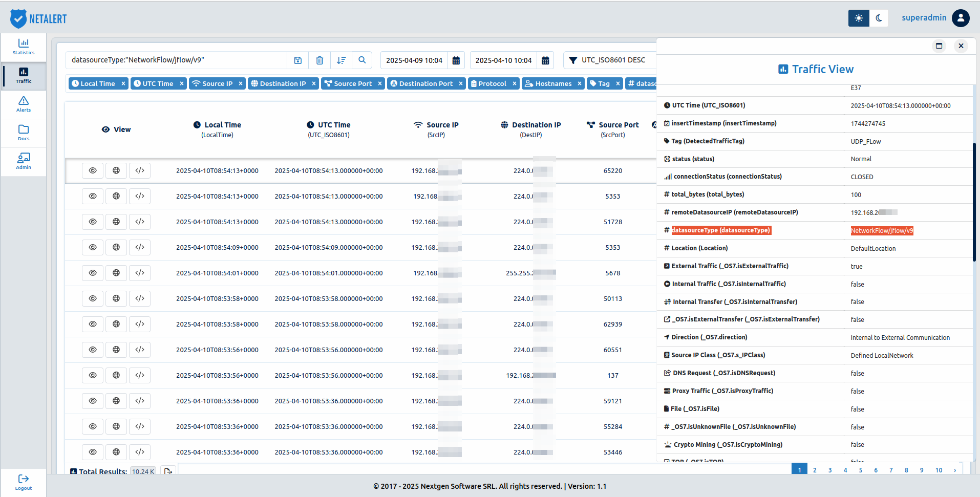
Task: Maximize the Traffic View panel
Action: [x=939, y=46]
